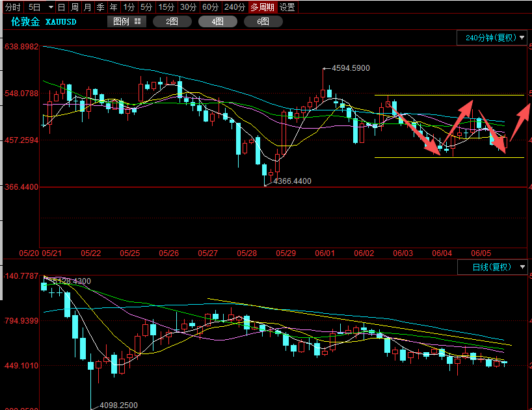Viewport: 532px width, 410px height.
Task: Click the 548.0788 price axis label
Action: (x=21, y=93)
